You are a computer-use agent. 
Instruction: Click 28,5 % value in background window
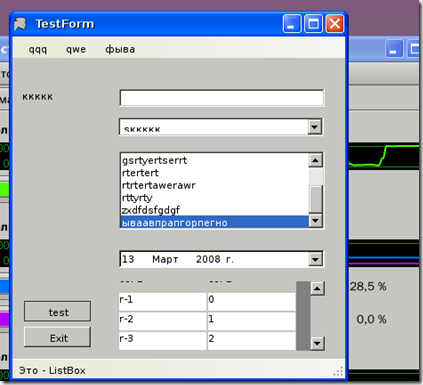(x=368, y=286)
